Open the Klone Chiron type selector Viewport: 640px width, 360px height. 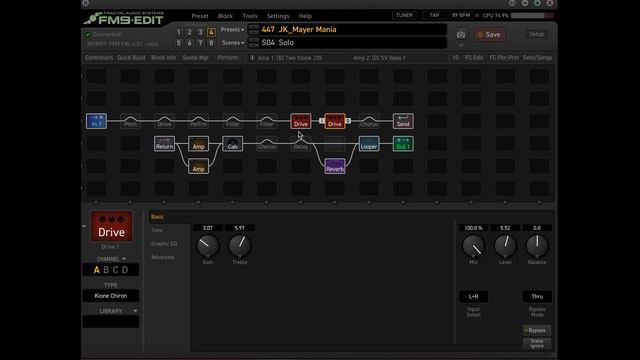click(111, 296)
